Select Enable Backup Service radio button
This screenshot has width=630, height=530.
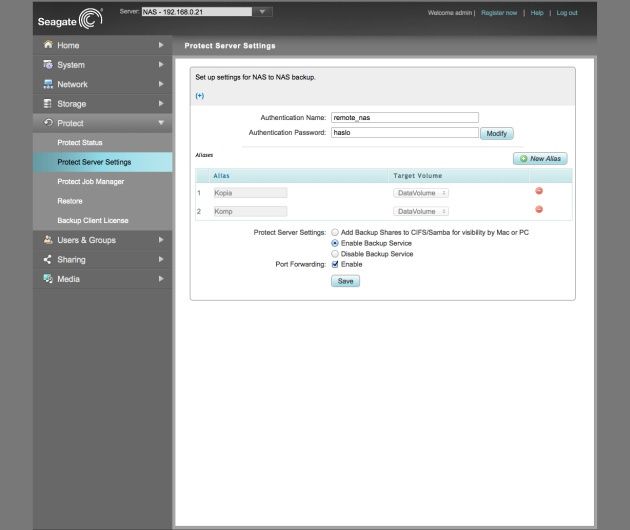point(335,243)
